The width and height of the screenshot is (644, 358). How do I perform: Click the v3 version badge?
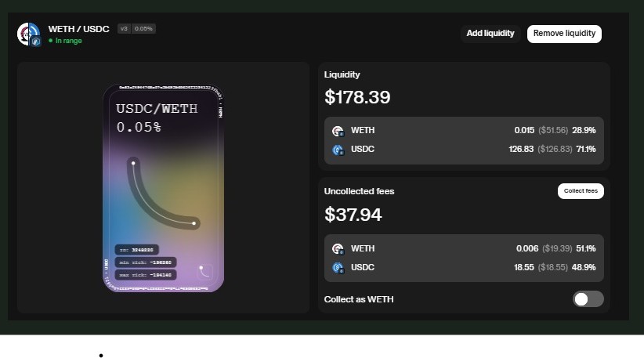pos(124,29)
